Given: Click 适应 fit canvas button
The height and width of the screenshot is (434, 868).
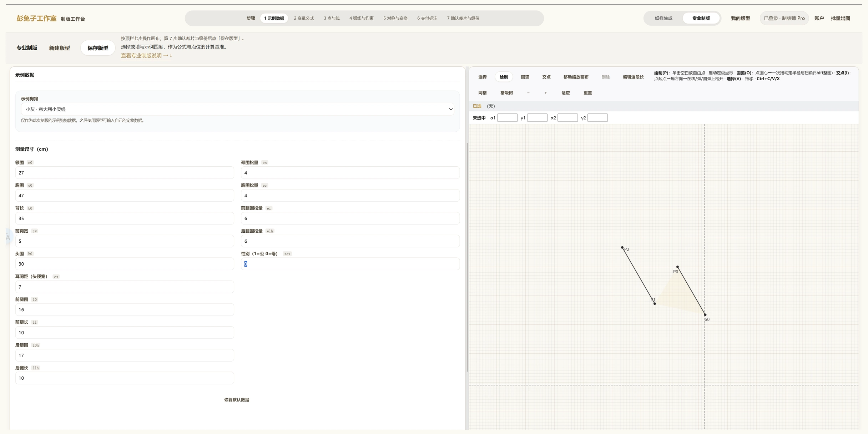Looking at the screenshot, I should (565, 93).
